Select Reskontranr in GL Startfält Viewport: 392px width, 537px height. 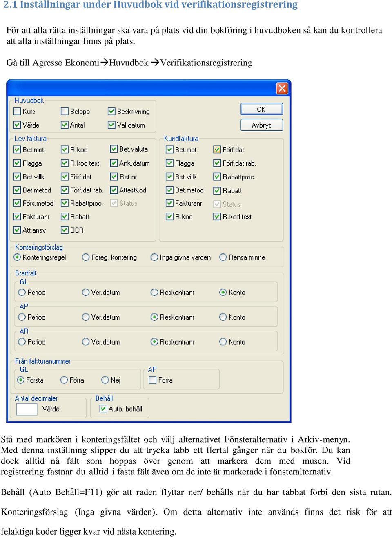[154, 292]
